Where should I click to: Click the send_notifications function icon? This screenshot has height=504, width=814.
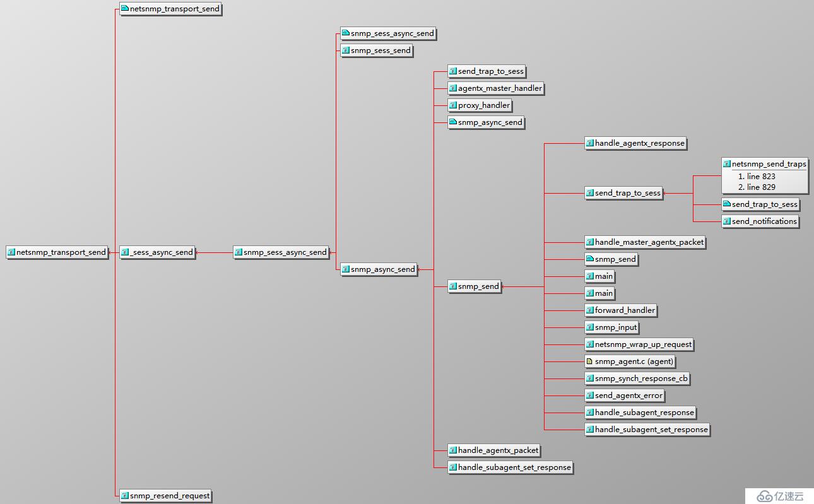(727, 221)
